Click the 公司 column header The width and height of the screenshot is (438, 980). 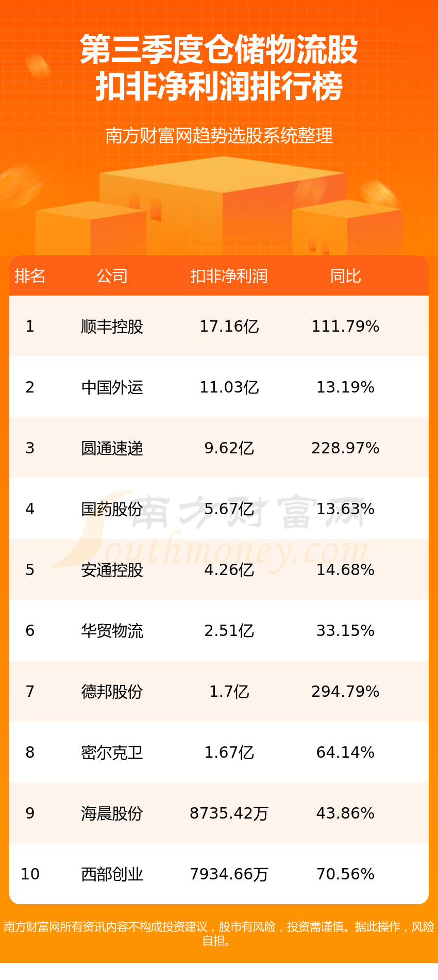click(112, 276)
